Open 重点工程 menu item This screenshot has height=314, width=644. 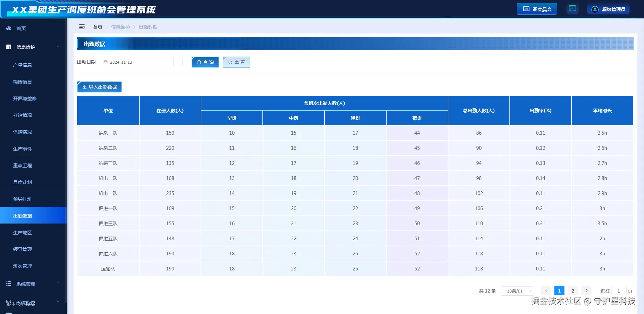22,166
